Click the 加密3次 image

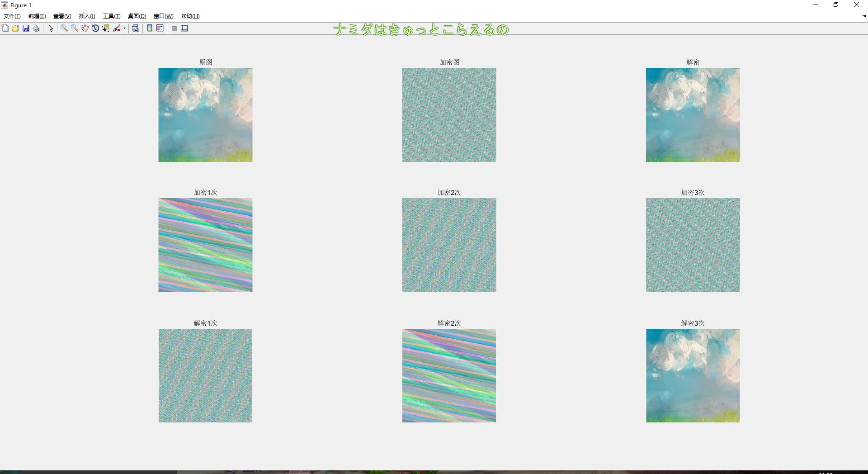693,245
